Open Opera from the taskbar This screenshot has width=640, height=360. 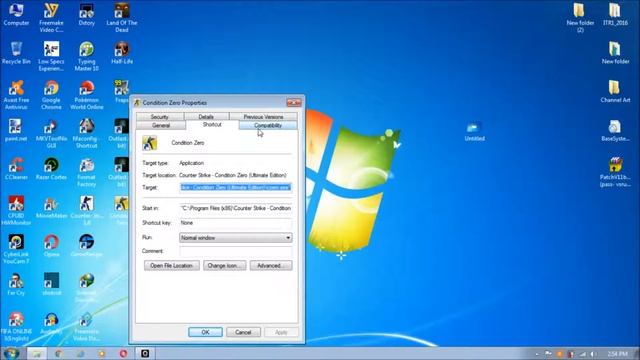pyautogui.click(x=123, y=353)
